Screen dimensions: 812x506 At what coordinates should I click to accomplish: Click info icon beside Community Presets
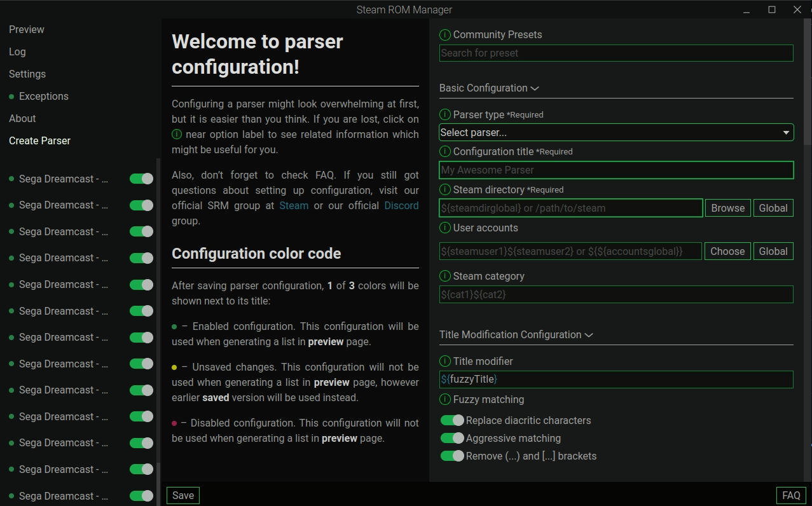[445, 35]
